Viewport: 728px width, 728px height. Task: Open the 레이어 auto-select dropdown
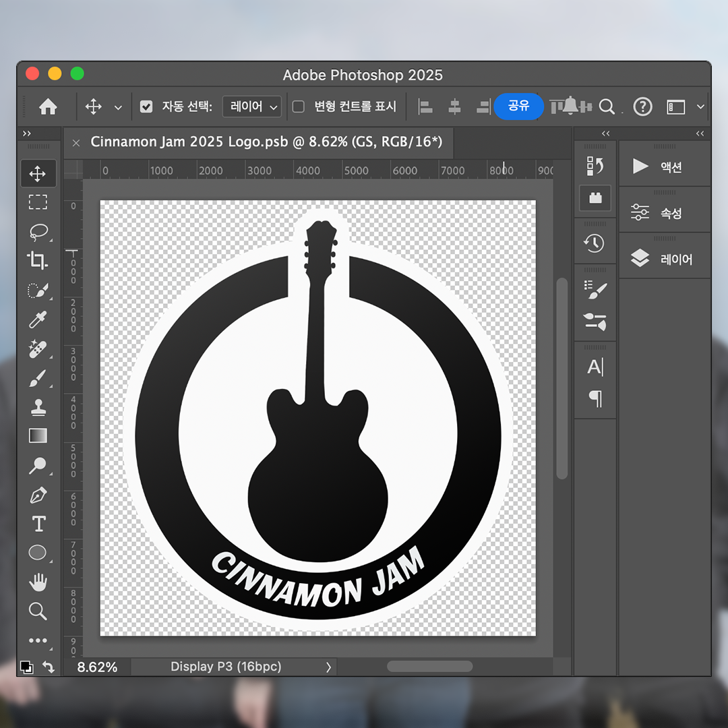click(x=252, y=107)
